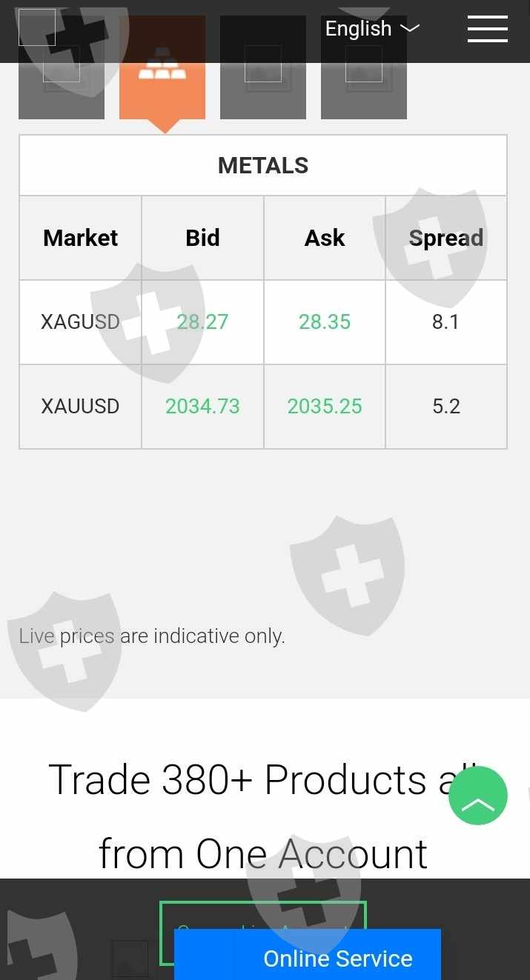Click the site logo placeholder at top-left

[37, 27]
